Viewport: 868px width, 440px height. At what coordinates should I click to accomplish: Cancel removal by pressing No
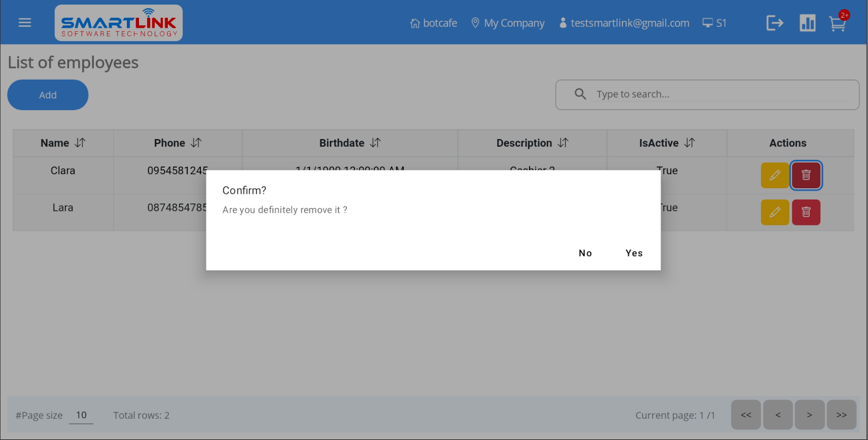585,253
